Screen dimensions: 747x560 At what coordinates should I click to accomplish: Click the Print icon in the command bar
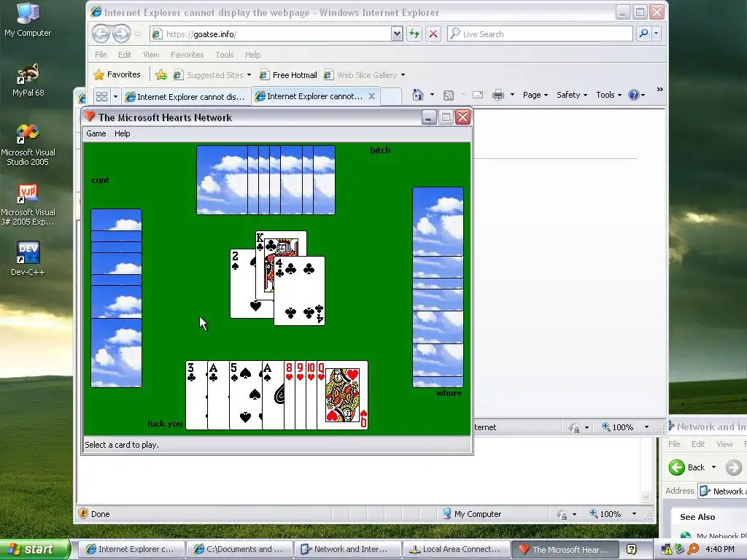(x=498, y=95)
